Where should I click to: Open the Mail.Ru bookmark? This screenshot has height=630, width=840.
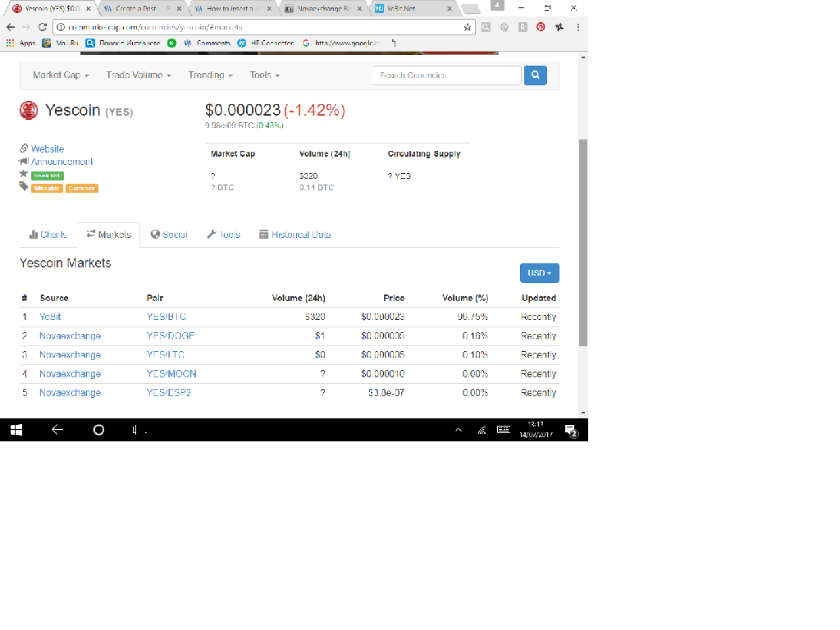[60, 43]
